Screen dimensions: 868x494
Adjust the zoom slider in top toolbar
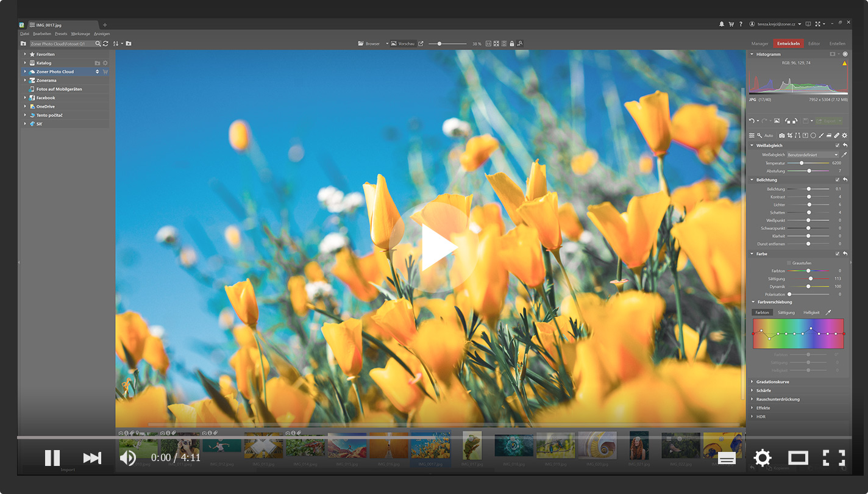448,44
